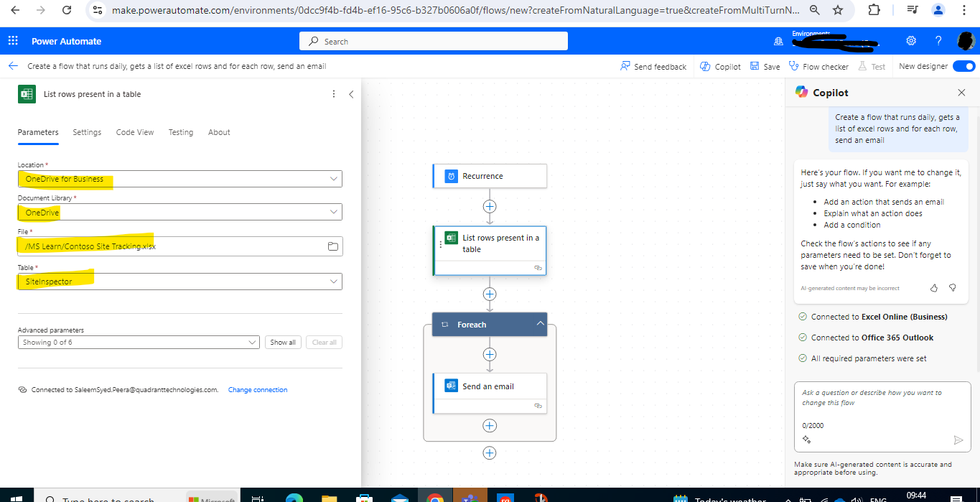
Task: Give thumbs down to Copilot response
Action: click(953, 288)
